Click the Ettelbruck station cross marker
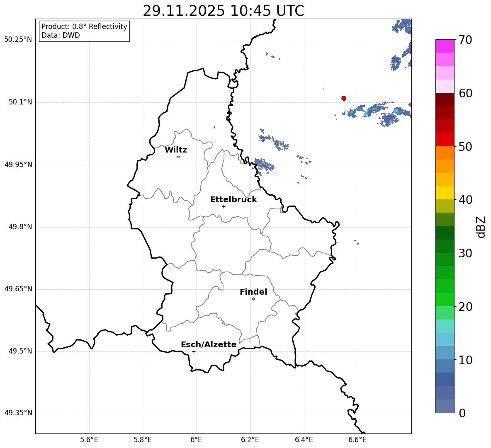 tap(224, 206)
